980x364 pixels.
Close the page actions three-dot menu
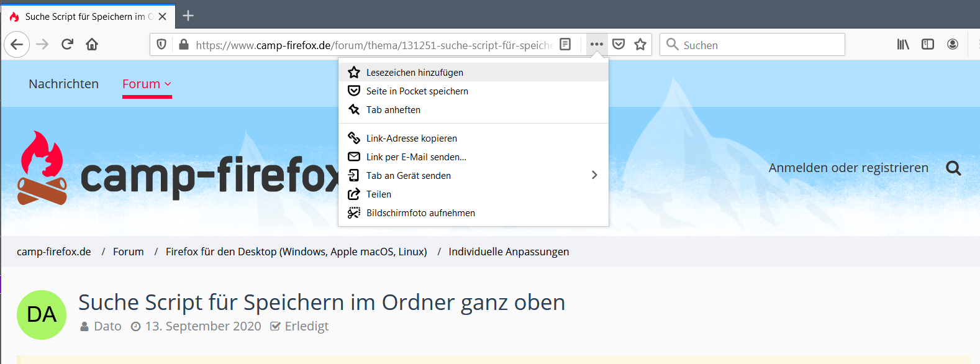pyautogui.click(x=596, y=44)
